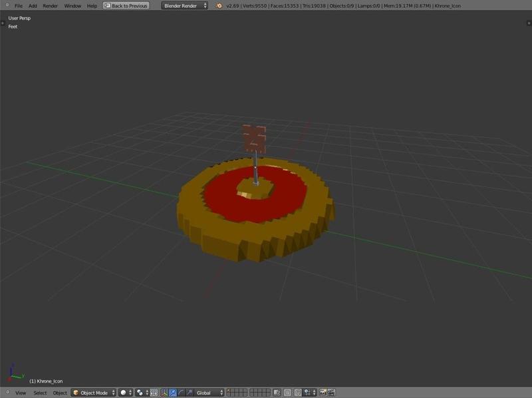Viewport: 532px width, 398px height.
Task: Click the OpenGL render animation clapper icon
Action: tap(331, 393)
